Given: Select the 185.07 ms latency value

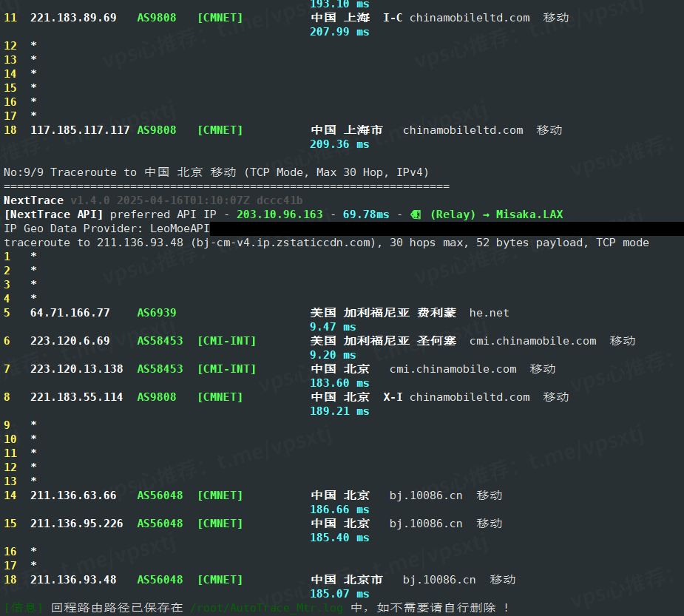Looking at the screenshot, I should click(339, 594).
